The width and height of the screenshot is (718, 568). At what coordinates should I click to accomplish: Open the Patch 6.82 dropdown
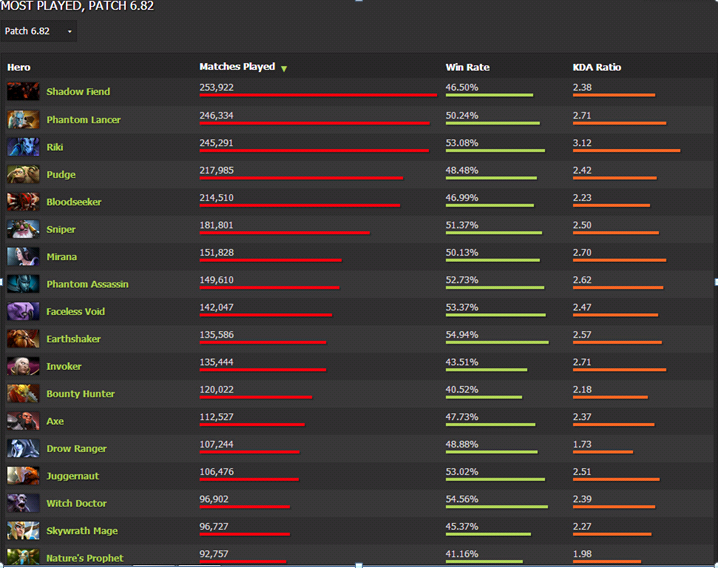click(x=38, y=31)
